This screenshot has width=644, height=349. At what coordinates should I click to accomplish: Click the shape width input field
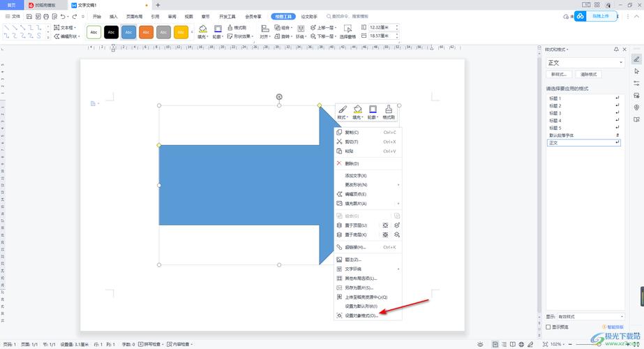coord(384,36)
